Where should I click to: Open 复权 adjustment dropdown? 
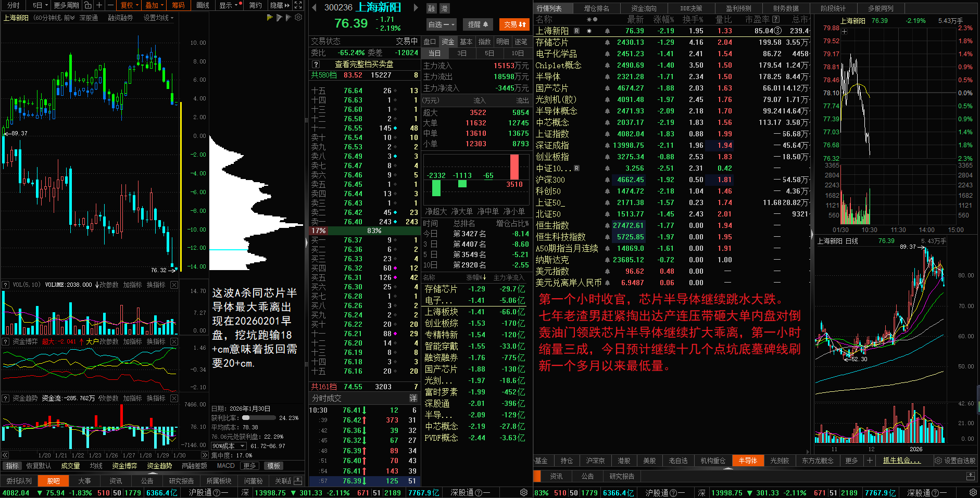pos(129,5)
